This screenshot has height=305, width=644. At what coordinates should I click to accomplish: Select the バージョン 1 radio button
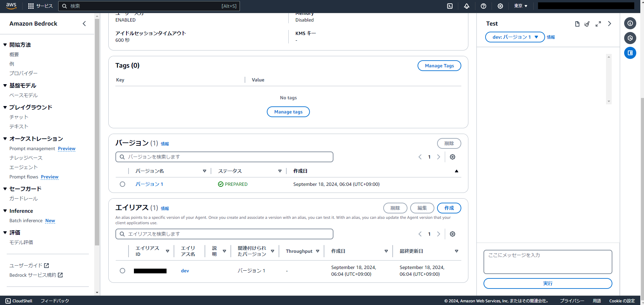click(x=122, y=184)
